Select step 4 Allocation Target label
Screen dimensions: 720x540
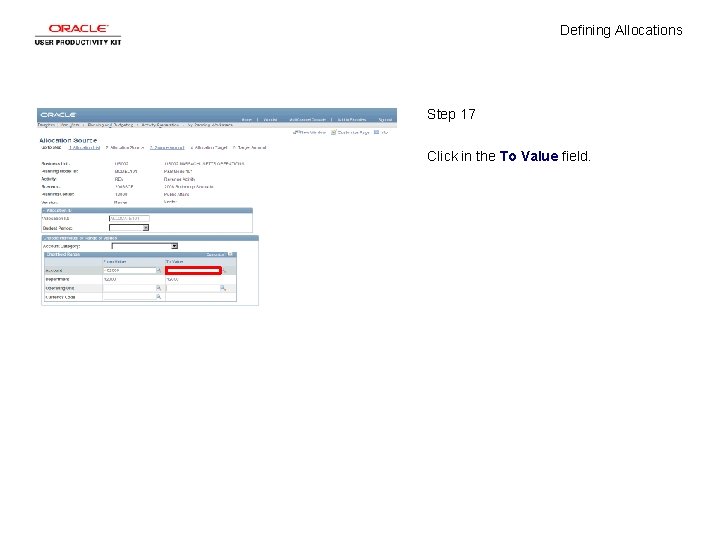pos(209,148)
